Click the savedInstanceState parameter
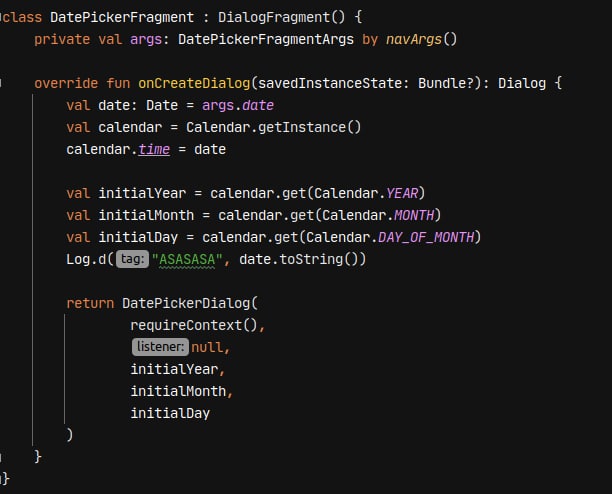This screenshot has width=612, height=494. (329, 83)
